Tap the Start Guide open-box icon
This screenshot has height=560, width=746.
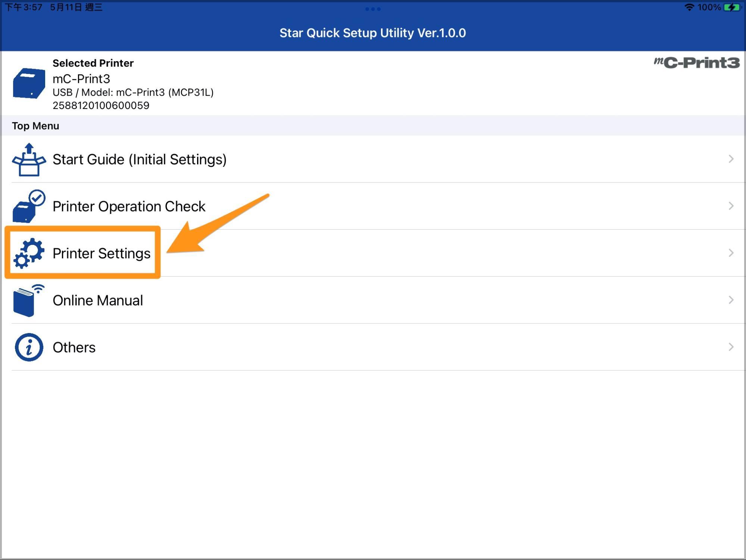[x=29, y=160]
